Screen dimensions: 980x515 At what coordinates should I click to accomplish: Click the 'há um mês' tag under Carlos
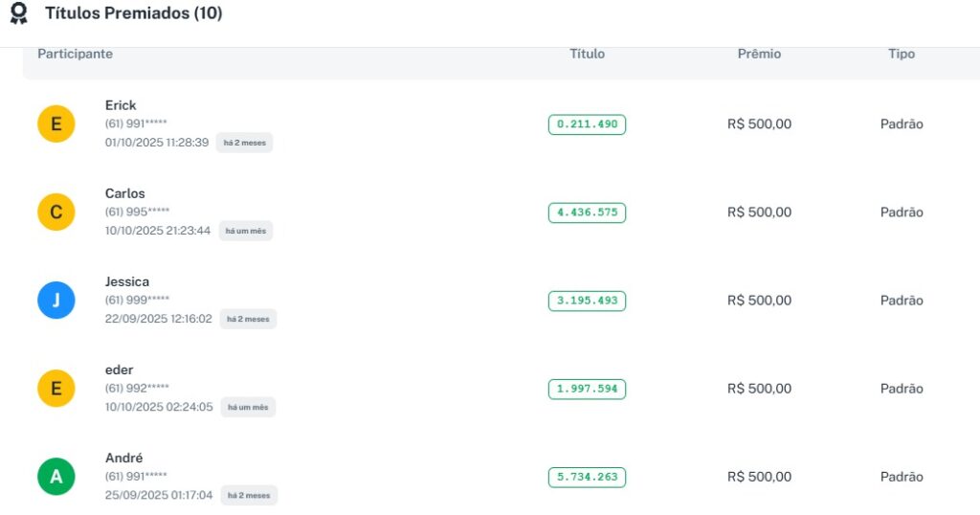point(247,231)
